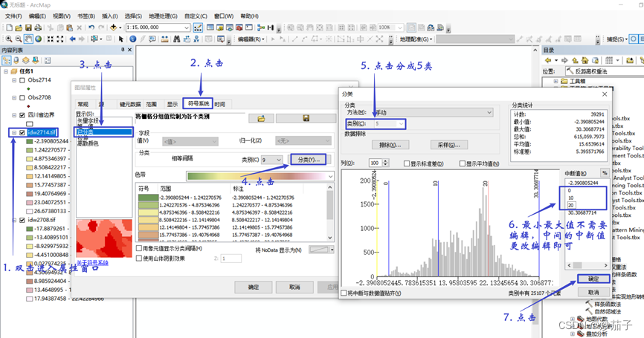Open the Find binoculars tool

[x=176, y=39]
